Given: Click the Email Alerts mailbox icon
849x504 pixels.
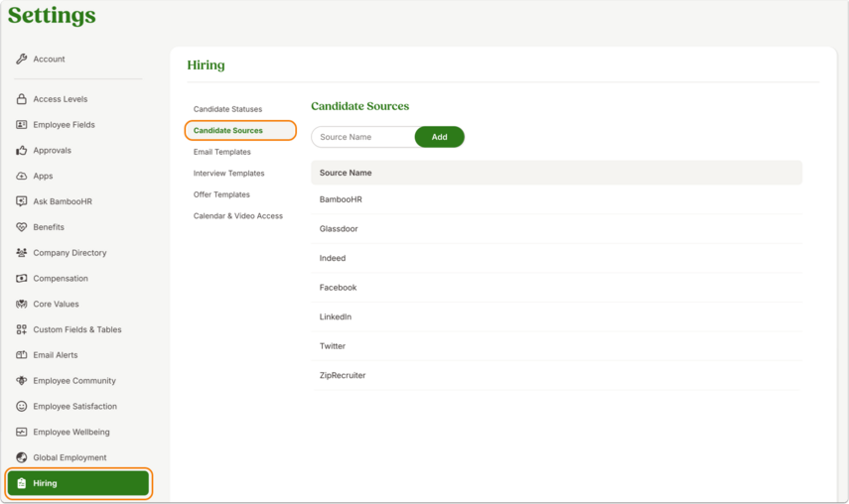Looking at the screenshot, I should (21, 355).
